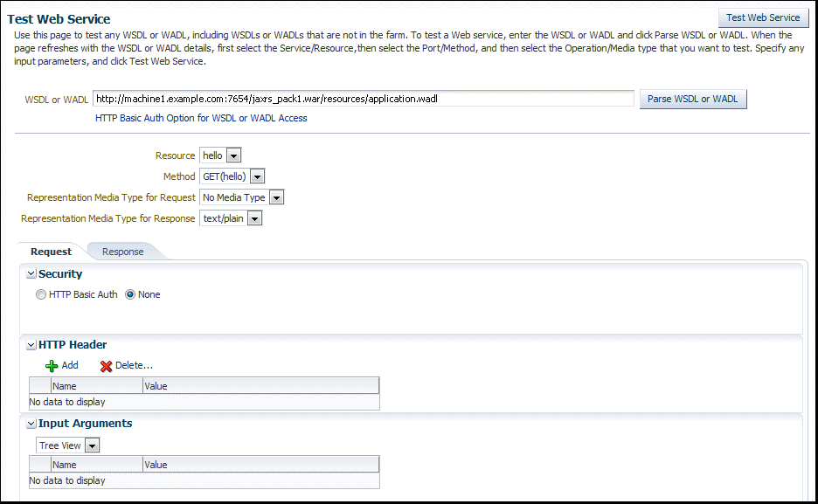Click Name column header in HTTP Header table
Image resolution: width=818 pixels, height=504 pixels.
(96, 386)
